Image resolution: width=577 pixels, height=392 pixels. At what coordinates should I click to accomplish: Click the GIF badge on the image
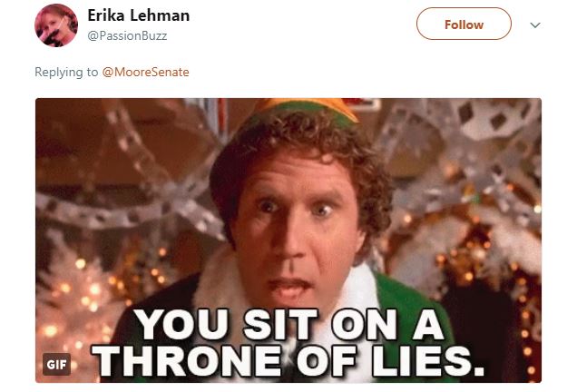point(56,365)
